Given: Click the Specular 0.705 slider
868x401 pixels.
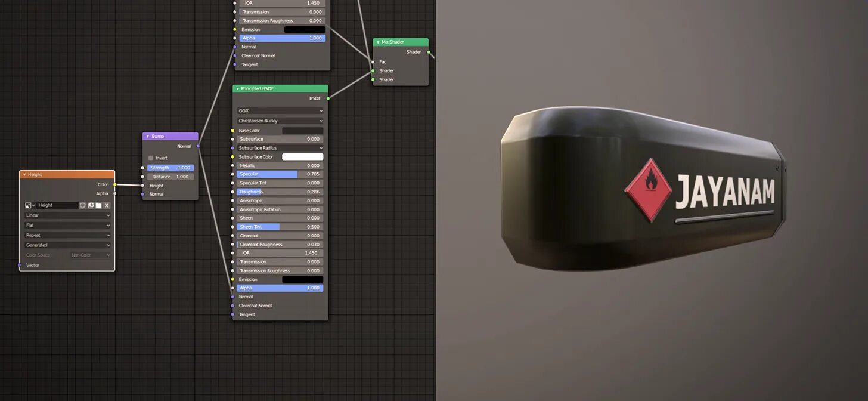Looking at the screenshot, I should (280, 174).
